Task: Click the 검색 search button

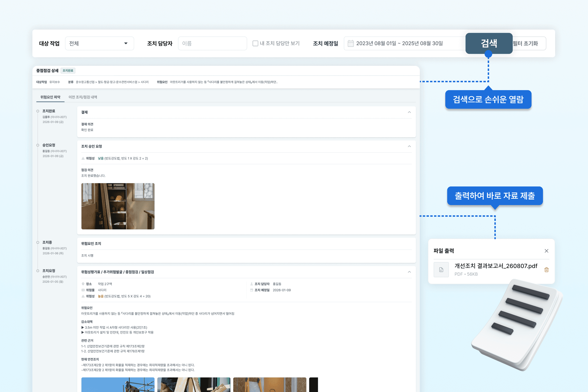Action: (x=489, y=43)
